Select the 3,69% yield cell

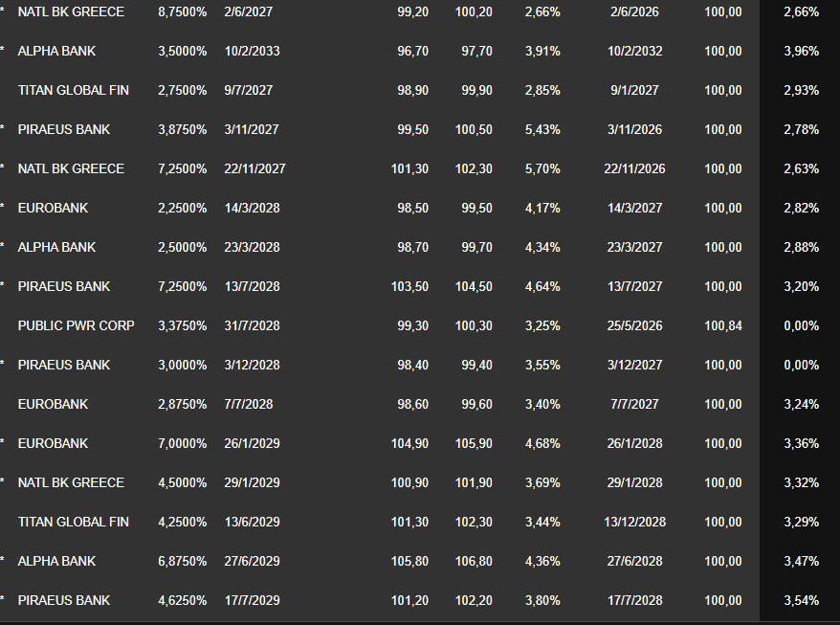(542, 481)
